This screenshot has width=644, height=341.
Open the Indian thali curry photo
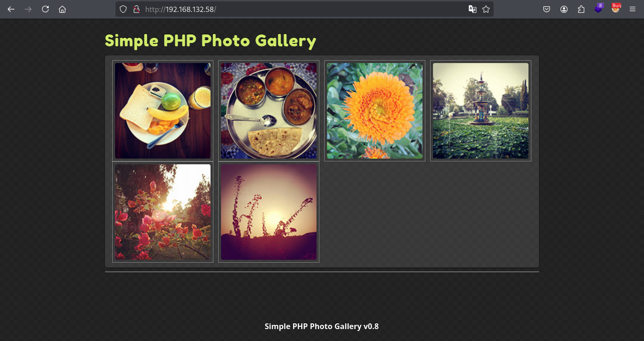pos(269,111)
